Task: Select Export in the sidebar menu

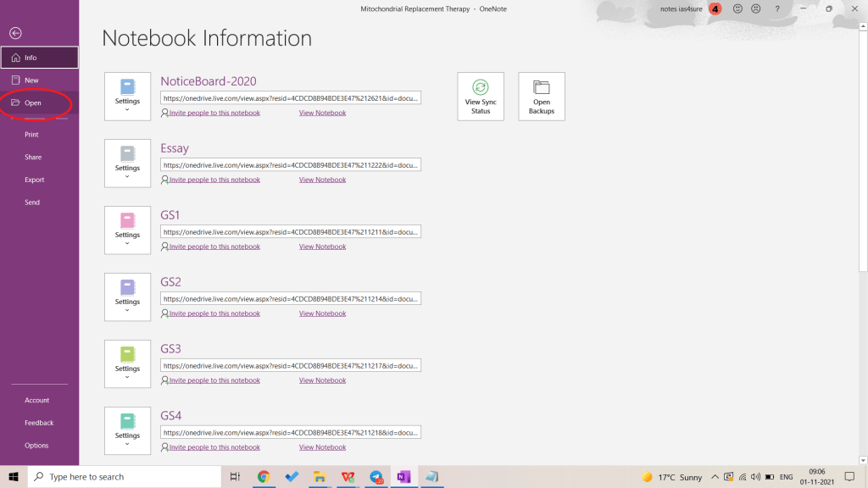Action: [x=35, y=179]
